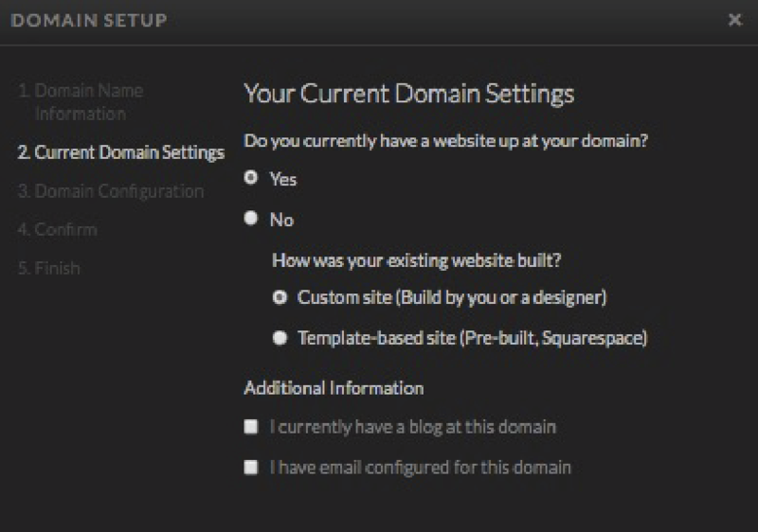The width and height of the screenshot is (758, 532).
Task: Select the Current Domain Settings step
Action: pyautogui.click(x=121, y=152)
